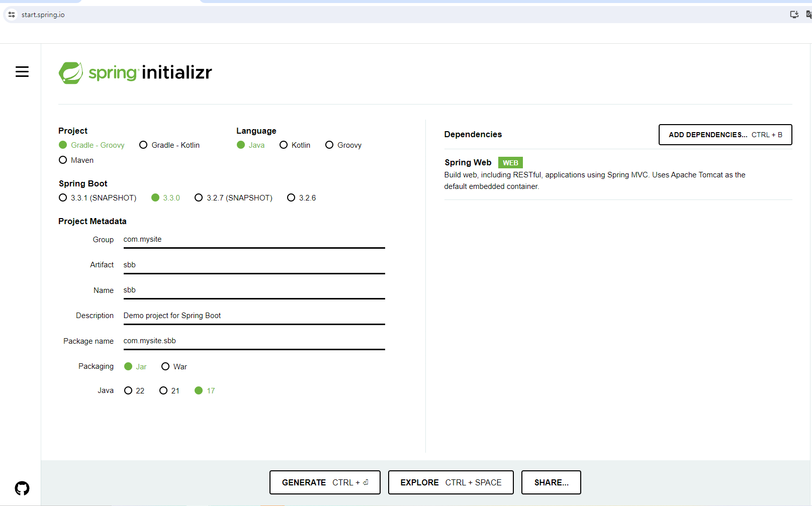The width and height of the screenshot is (812, 506).
Task: Click the Spring Web description text
Action: click(x=595, y=180)
